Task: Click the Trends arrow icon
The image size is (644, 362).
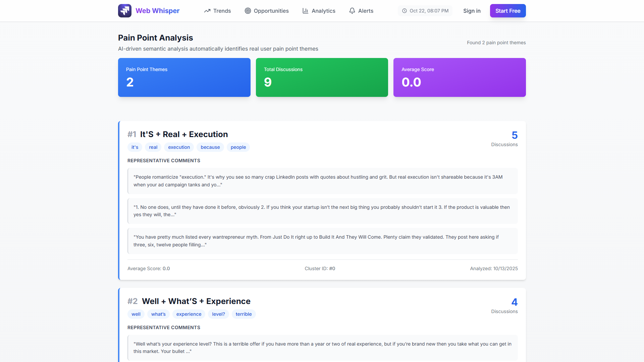Action: [x=207, y=11]
